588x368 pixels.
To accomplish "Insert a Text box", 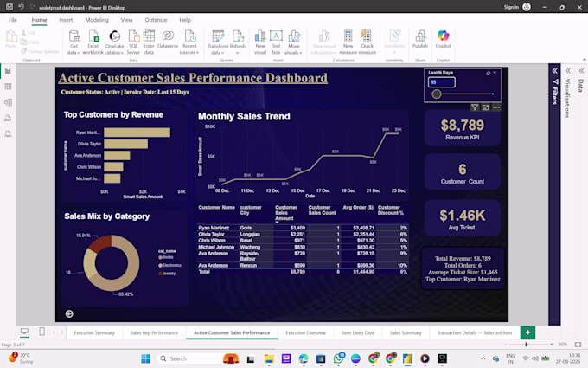I will tap(276, 42).
